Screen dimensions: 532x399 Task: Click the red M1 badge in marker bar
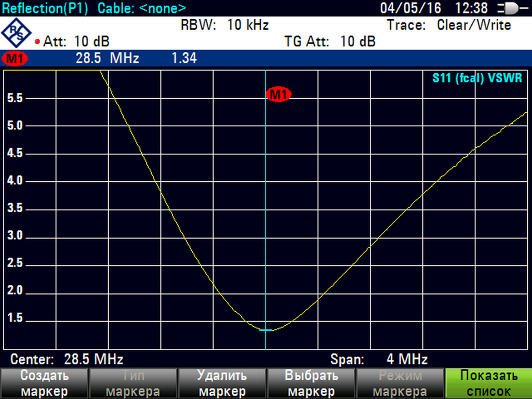[x=15, y=59]
